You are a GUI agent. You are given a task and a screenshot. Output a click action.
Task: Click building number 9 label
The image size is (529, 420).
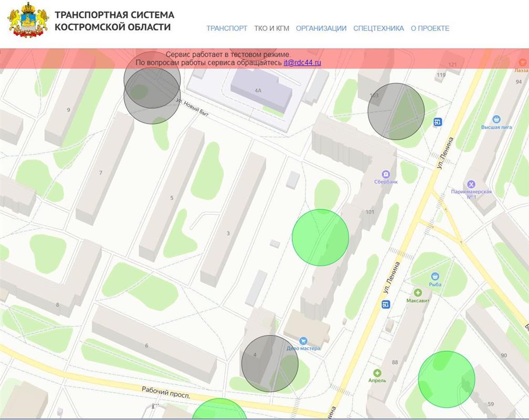click(x=68, y=110)
